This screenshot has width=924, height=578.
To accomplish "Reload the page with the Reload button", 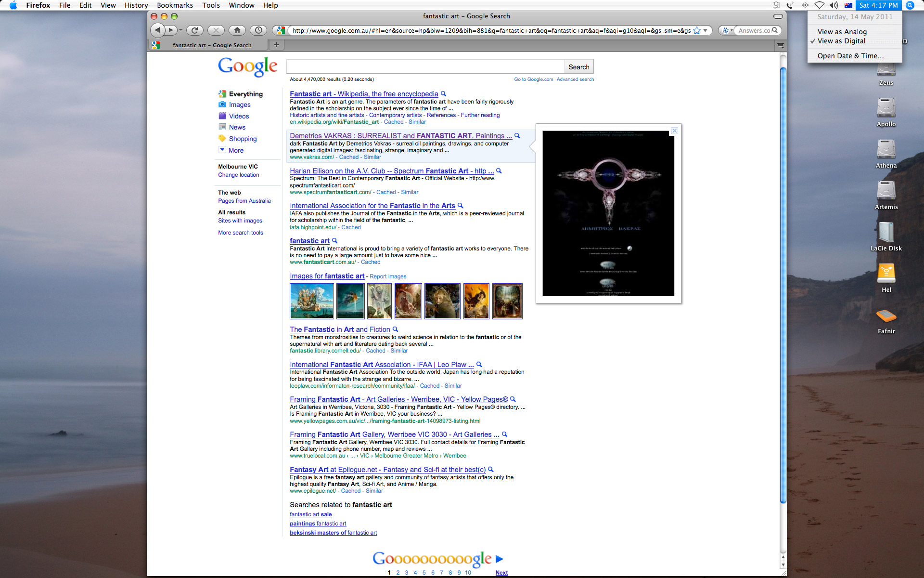I will point(194,30).
